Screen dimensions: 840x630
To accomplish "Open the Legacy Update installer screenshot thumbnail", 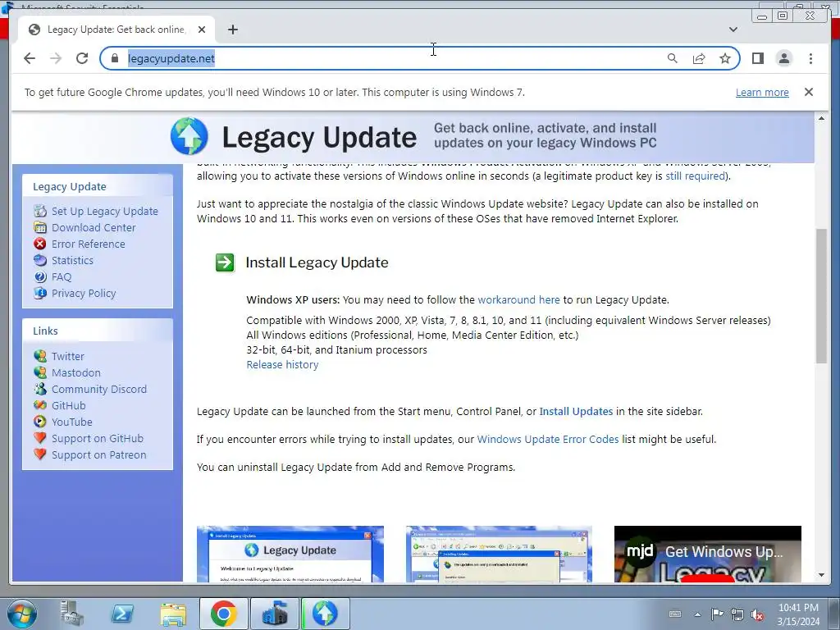I will click(x=290, y=554).
